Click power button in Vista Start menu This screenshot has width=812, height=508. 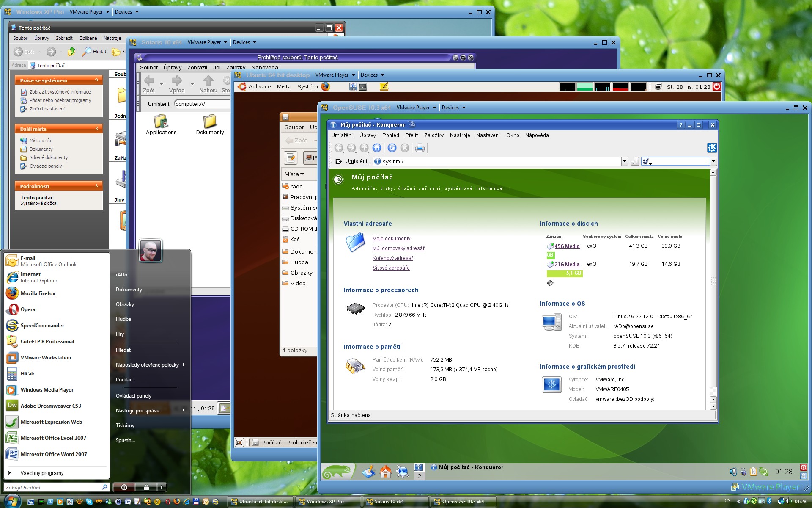click(x=124, y=487)
